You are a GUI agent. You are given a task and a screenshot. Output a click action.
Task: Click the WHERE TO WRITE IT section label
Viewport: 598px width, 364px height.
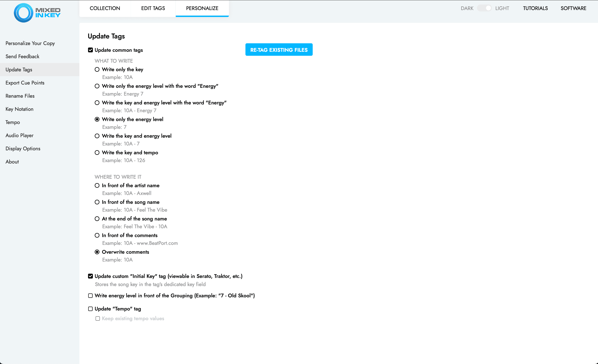click(118, 177)
